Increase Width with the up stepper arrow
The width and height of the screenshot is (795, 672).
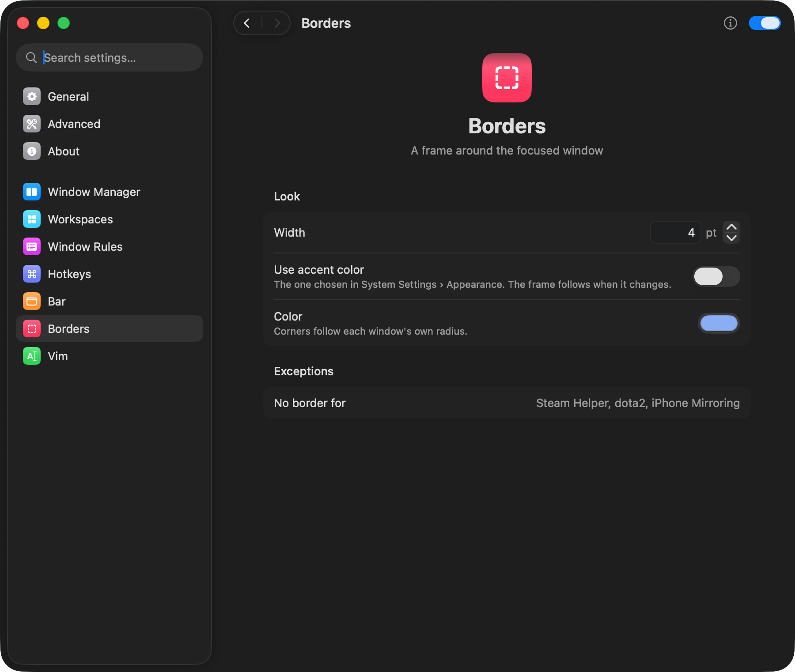pyautogui.click(x=731, y=227)
